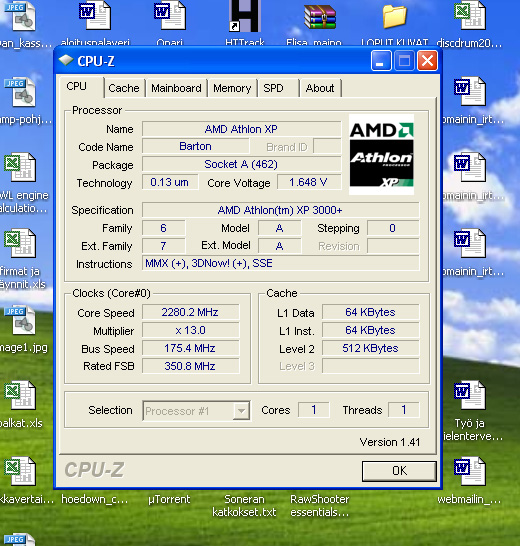
Task: Select the WL engine calculatio Excel icon
Action: click(20, 167)
